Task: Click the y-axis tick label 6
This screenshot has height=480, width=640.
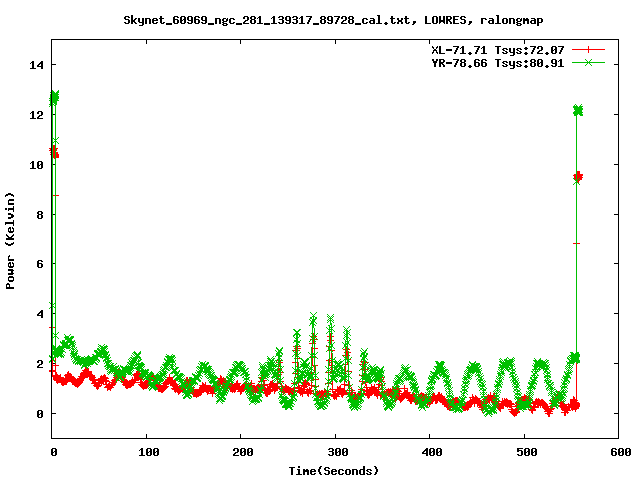Action: tap(41, 264)
